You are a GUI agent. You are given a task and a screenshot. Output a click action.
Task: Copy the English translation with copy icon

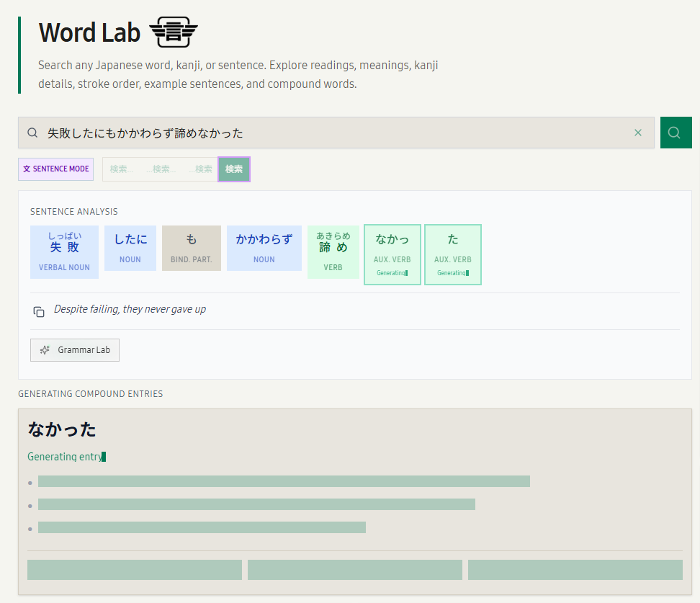[39, 312]
